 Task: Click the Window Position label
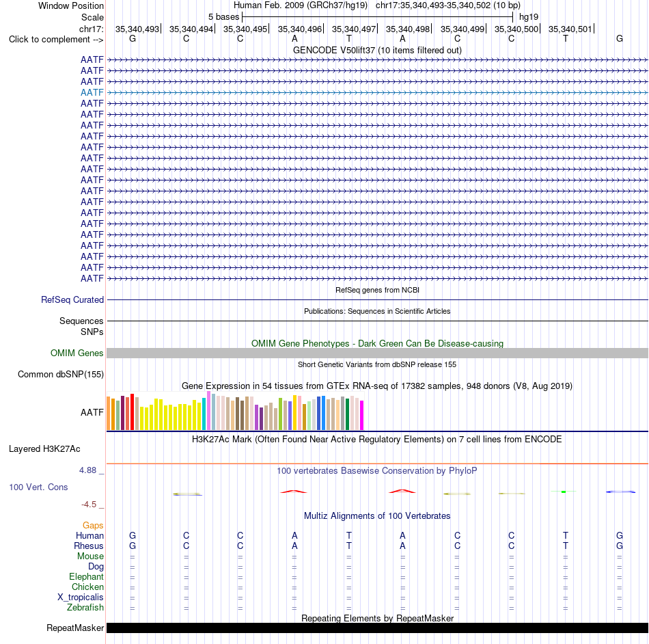click(71, 5)
